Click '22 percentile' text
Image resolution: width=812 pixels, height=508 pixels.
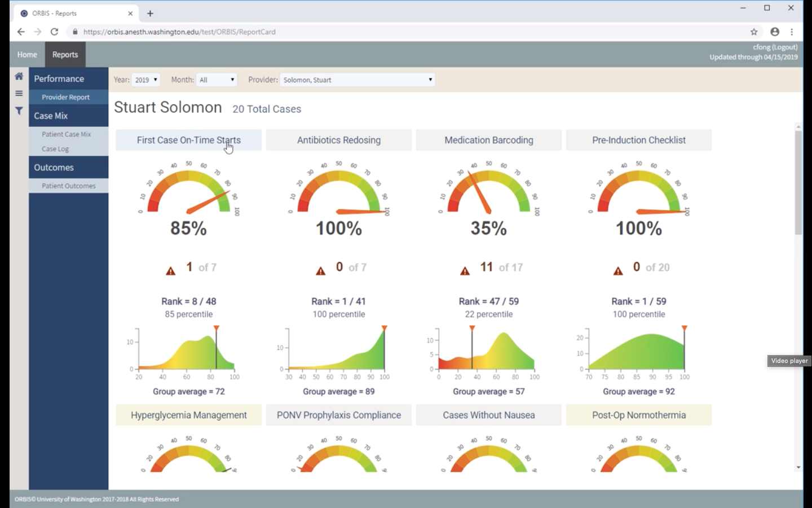tap(489, 314)
